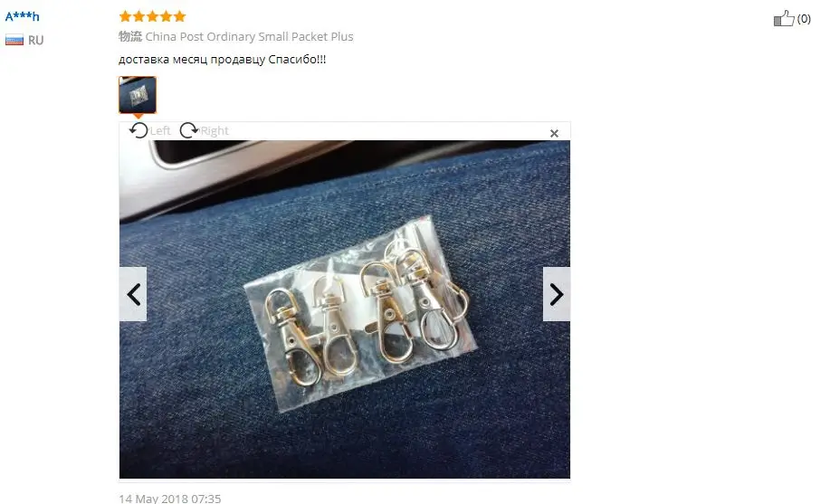This screenshot has height=504, width=830.
Task: Click the first orange rating star
Action: 125,16
